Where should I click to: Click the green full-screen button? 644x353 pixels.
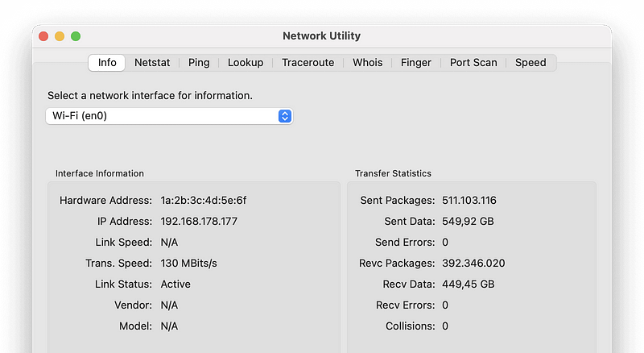pos(76,36)
